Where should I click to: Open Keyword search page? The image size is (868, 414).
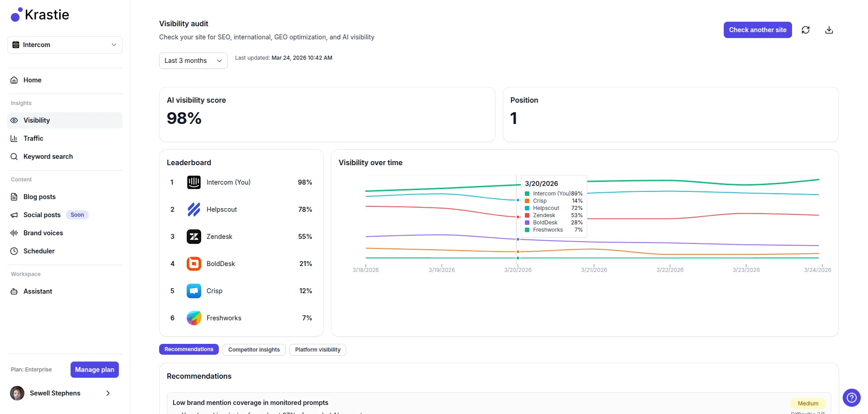(x=65, y=157)
